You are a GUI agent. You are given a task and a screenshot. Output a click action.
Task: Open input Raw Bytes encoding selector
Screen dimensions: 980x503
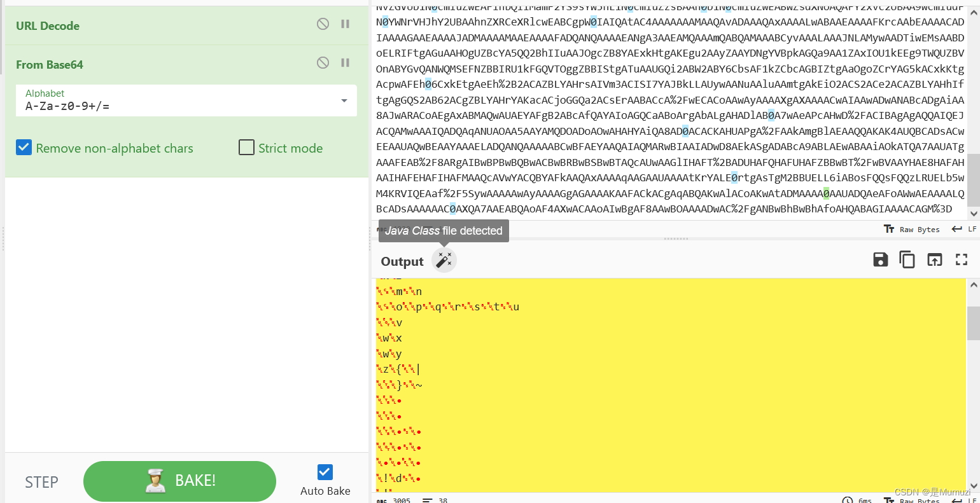(x=912, y=230)
